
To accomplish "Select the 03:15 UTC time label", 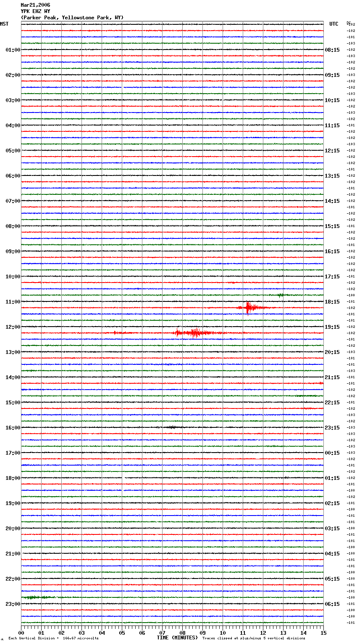I will pos(332,529).
